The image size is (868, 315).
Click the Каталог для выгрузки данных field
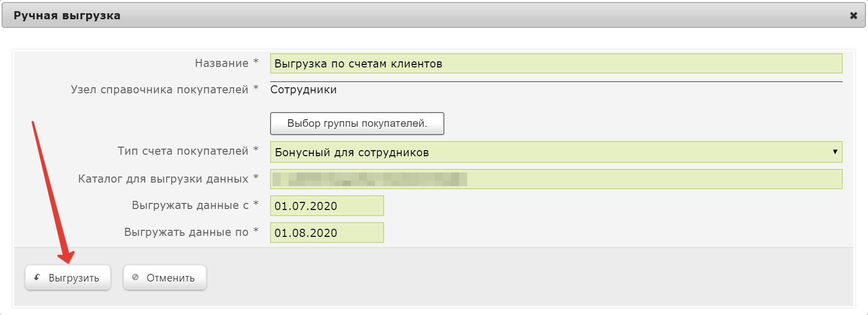[556, 179]
